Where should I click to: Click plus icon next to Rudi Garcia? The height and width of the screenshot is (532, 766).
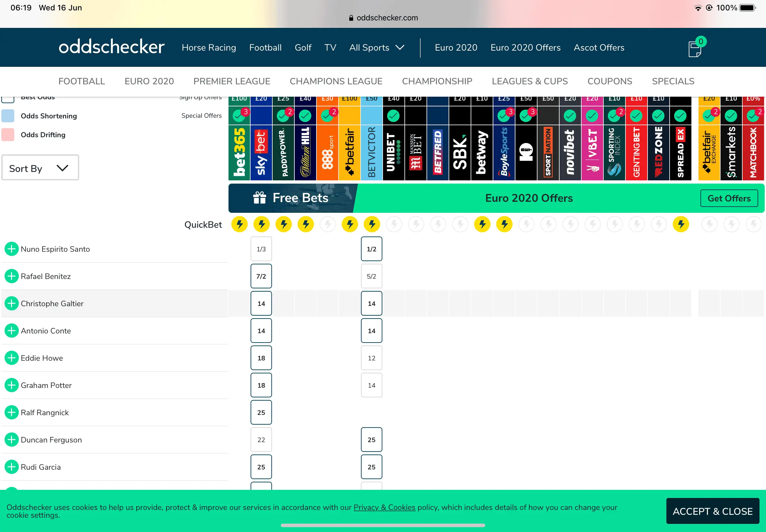(x=11, y=467)
